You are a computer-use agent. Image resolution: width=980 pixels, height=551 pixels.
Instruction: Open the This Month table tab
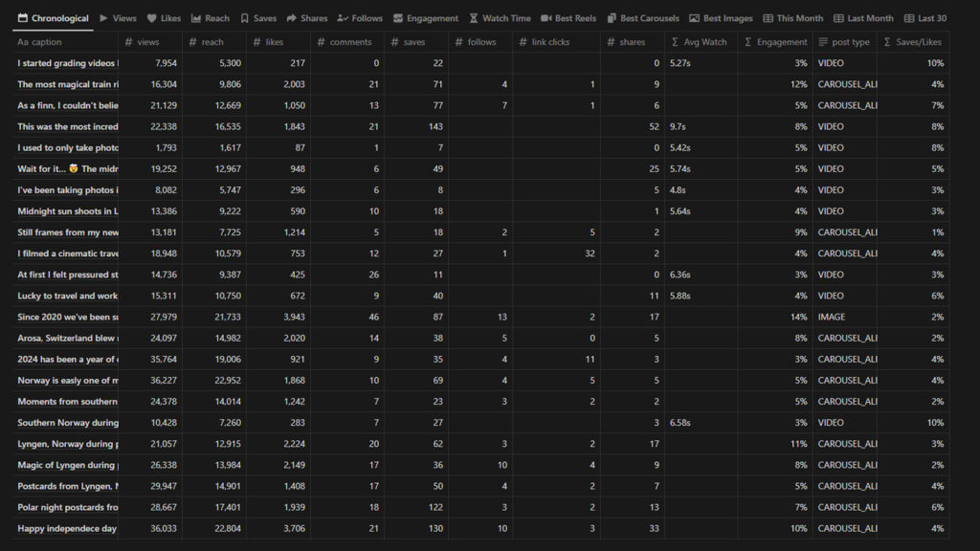point(793,18)
